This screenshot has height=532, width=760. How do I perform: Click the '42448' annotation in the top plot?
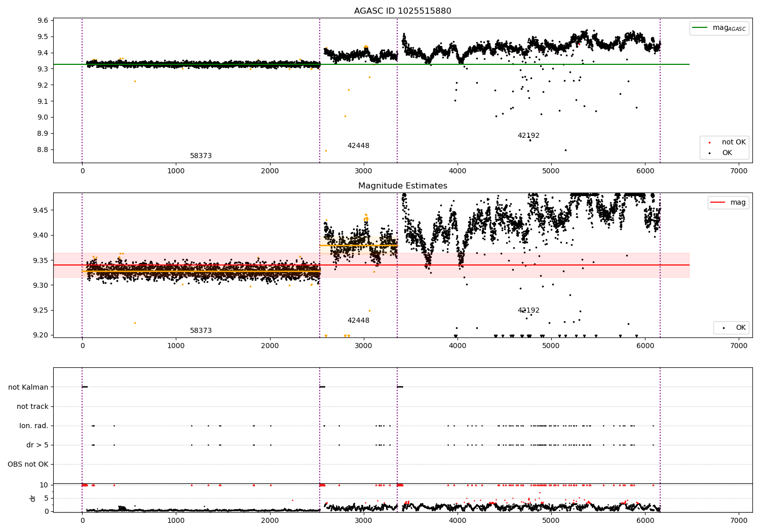tap(358, 146)
